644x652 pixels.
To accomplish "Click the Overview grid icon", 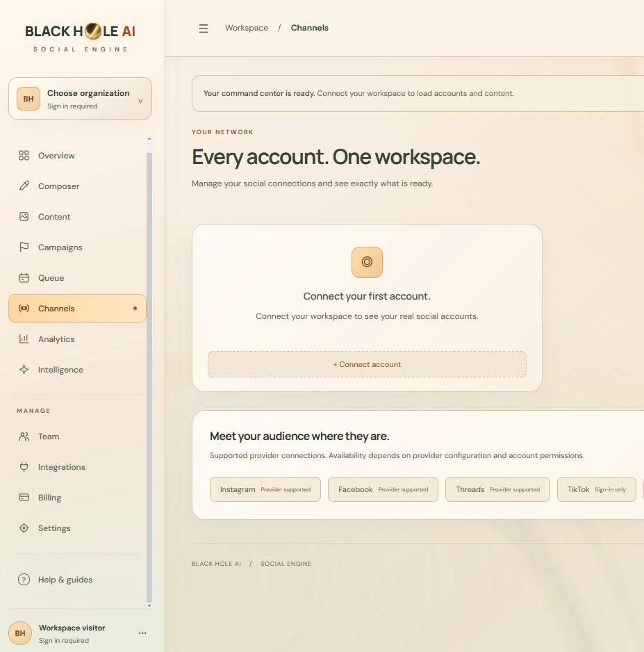I will (x=24, y=156).
